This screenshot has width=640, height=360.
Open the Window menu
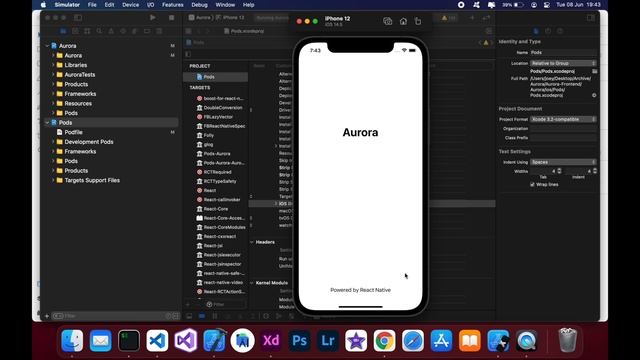(225, 5)
